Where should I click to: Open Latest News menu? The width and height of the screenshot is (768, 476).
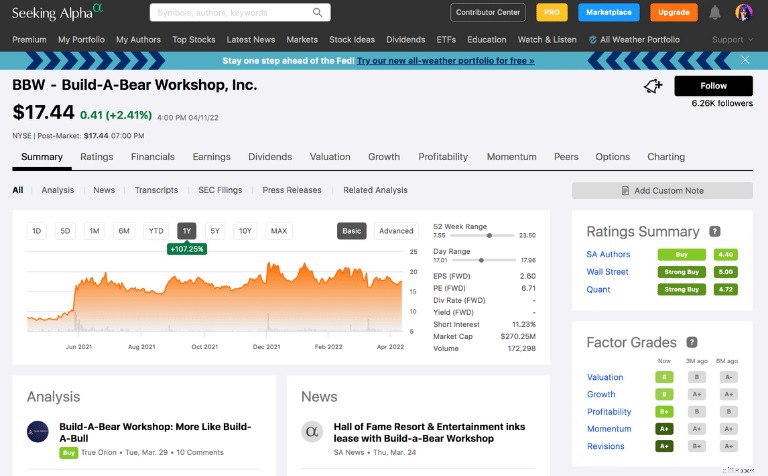[x=251, y=40]
